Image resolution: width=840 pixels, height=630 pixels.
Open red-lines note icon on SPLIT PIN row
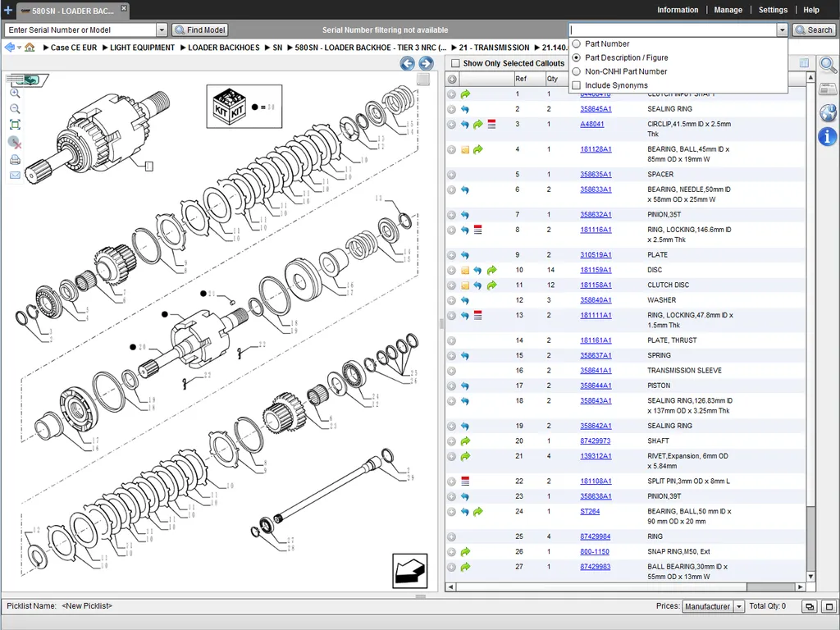(x=465, y=482)
